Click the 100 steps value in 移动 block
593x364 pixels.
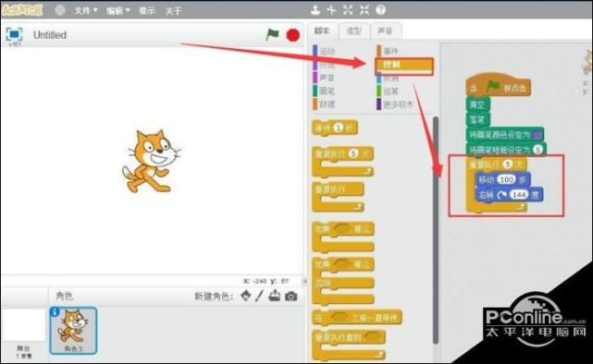507,180
